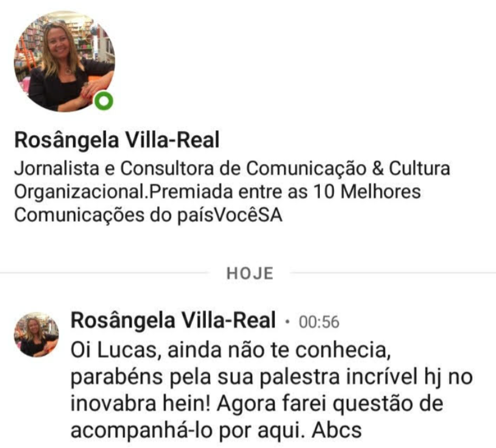Screen dimensions: 496x448
Task: Click Comunicação & Cultura in the headline
Action: (348, 168)
